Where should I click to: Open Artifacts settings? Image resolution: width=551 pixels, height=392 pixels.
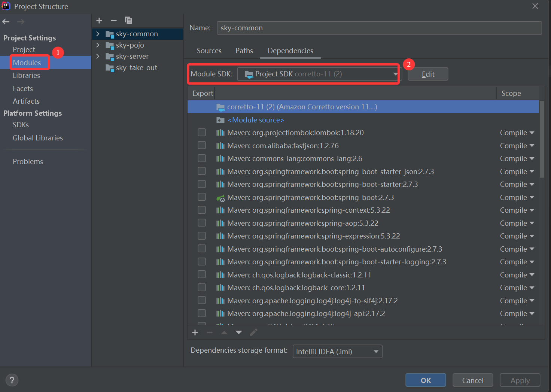click(x=26, y=101)
